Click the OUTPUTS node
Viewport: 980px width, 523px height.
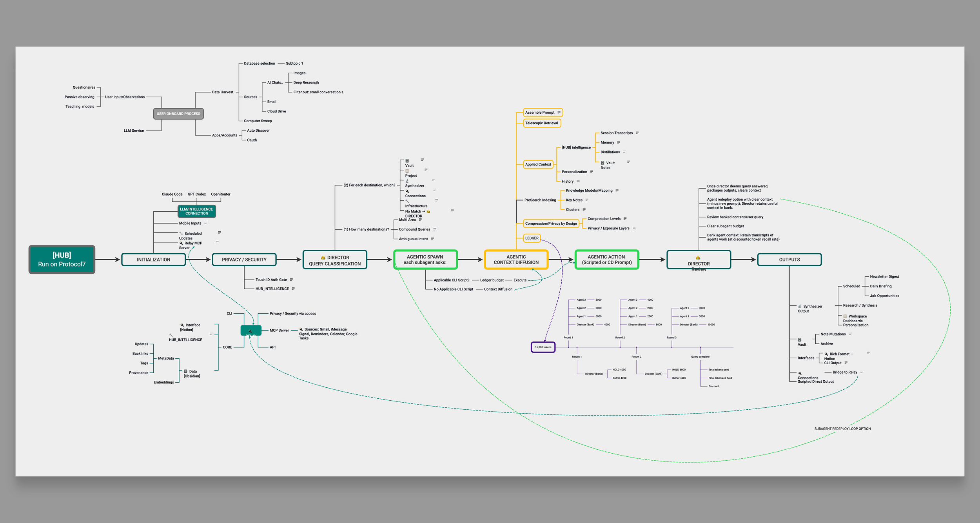[789, 260]
